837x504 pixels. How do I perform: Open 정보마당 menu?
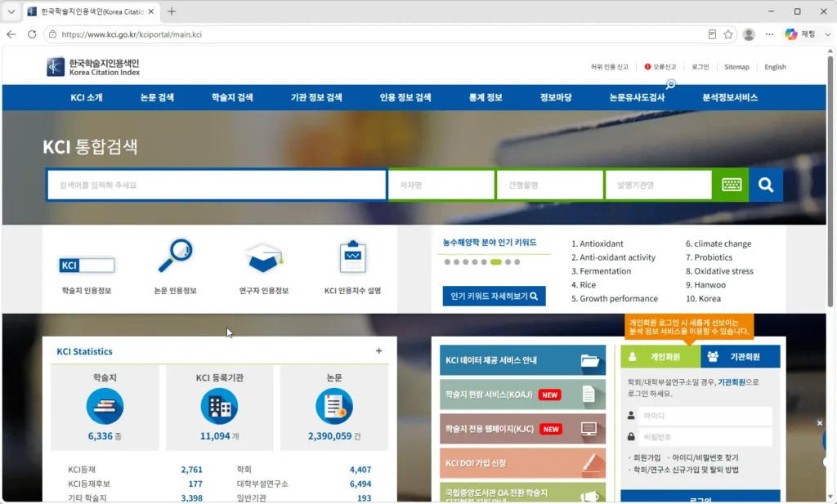pos(556,97)
